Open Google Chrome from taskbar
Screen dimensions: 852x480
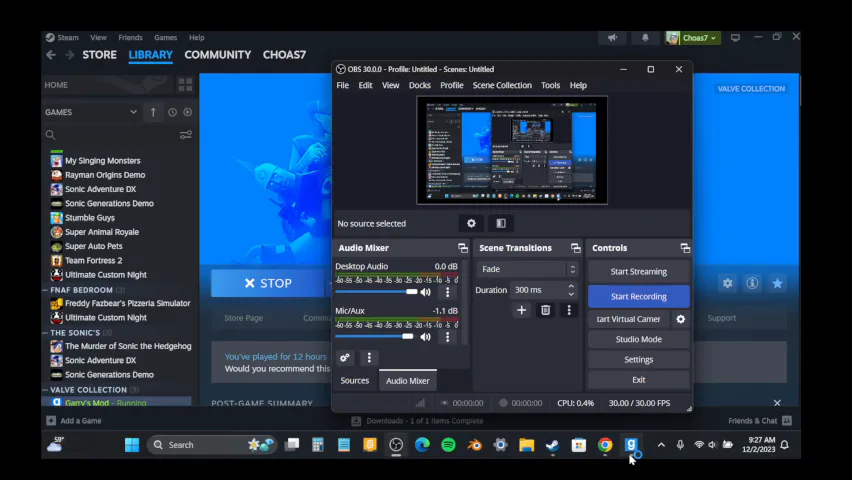tap(605, 445)
